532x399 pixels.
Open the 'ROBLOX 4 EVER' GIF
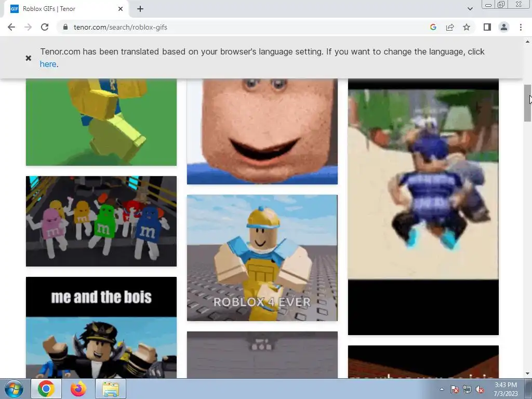click(x=262, y=258)
